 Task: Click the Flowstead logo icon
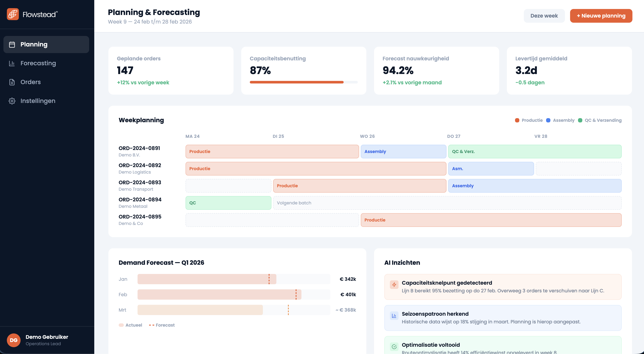pos(13,14)
